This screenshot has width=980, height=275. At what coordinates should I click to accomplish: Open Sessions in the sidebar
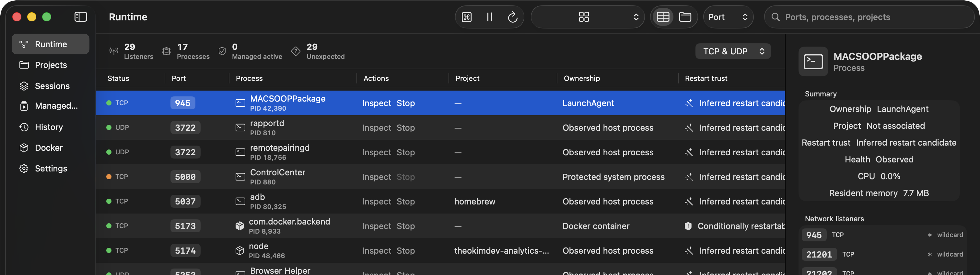pyautogui.click(x=51, y=86)
